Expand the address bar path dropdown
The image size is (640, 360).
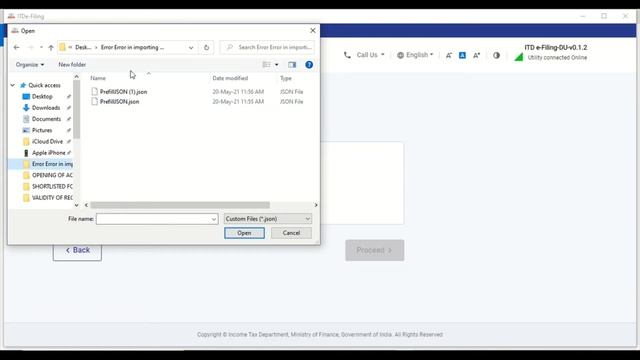click(191, 47)
